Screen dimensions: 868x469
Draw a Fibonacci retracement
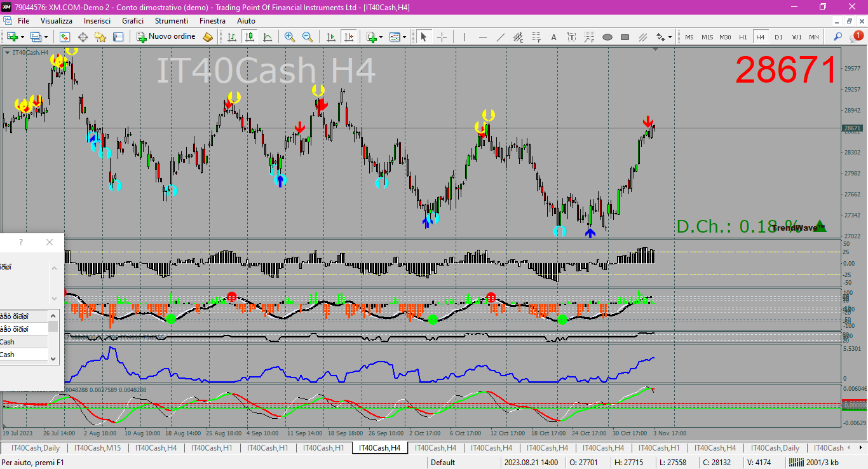536,37
